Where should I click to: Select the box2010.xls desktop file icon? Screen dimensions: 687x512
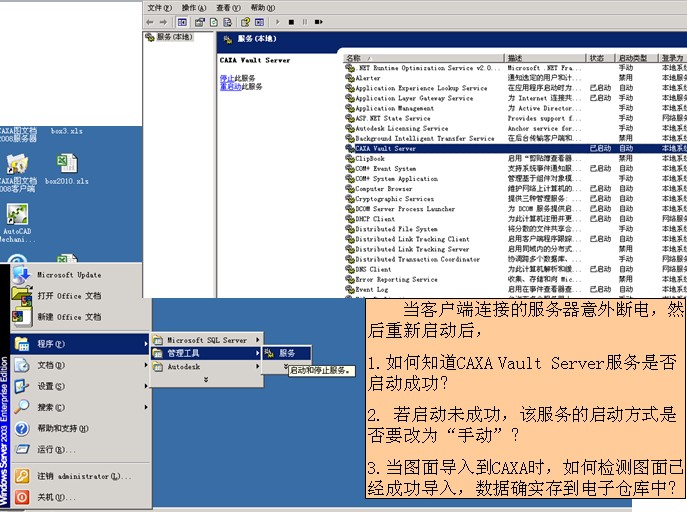(67, 169)
